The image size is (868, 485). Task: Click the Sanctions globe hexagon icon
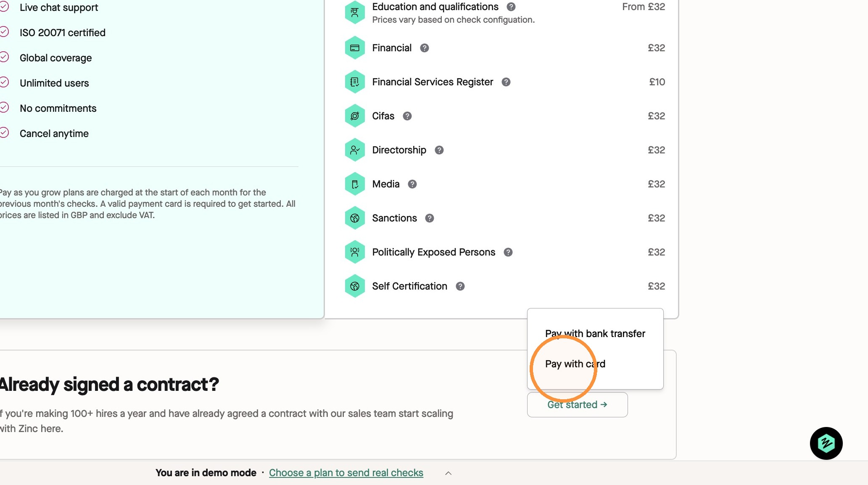coord(355,218)
